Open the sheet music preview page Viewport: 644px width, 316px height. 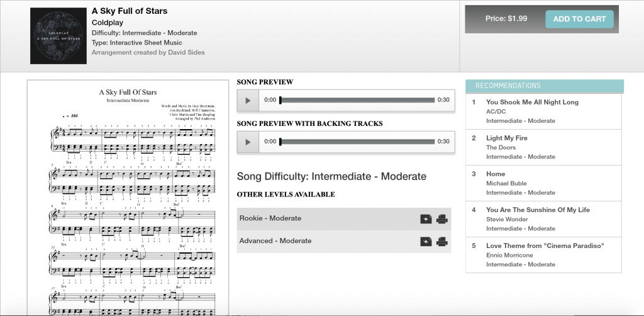[128, 197]
